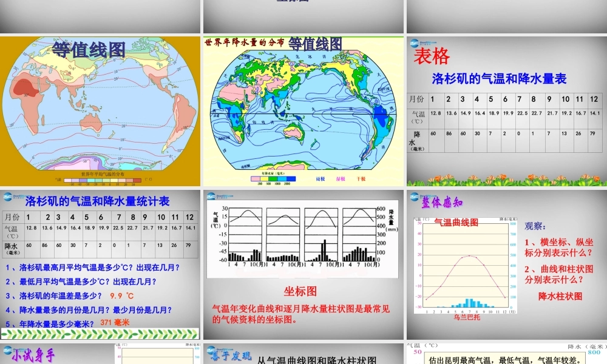Viewport: 607px width, 364px height.
Task: Click the red '干极' legend label
Action: (x=361, y=179)
